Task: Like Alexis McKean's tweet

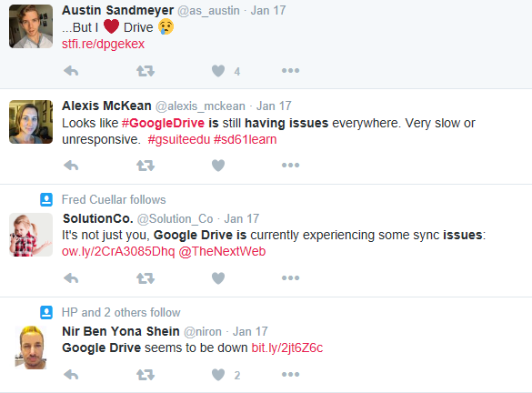Action: click(218, 166)
